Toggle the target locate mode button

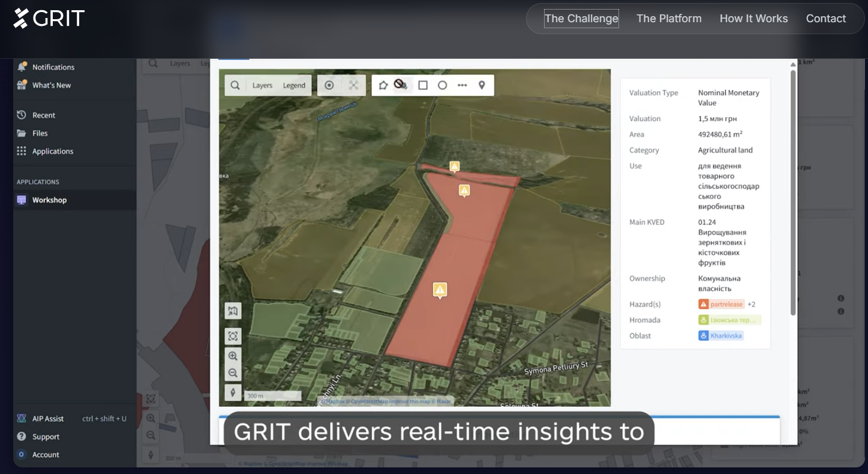pos(329,85)
